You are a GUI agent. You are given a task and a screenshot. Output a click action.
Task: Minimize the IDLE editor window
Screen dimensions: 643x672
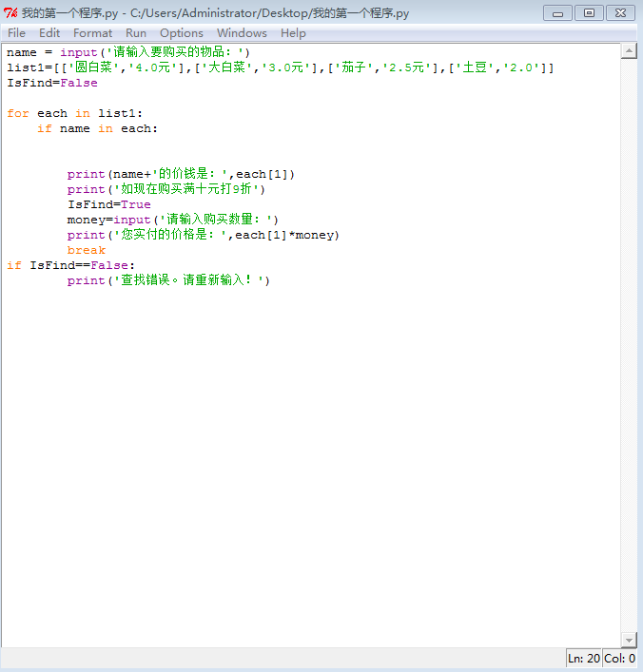557,13
